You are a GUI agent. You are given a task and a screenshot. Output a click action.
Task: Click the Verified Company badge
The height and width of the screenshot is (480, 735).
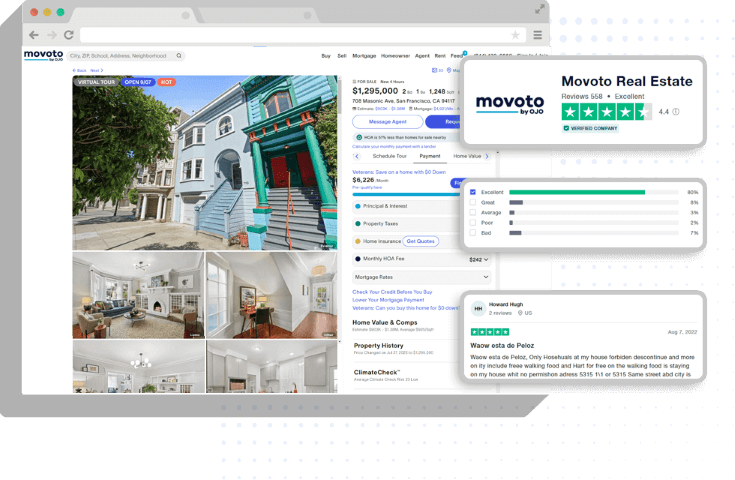point(590,128)
